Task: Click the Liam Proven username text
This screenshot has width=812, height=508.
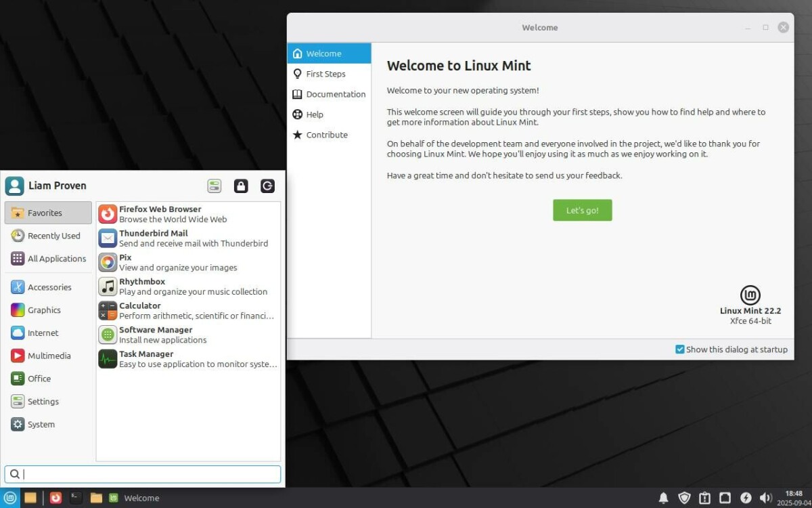Action: coord(58,186)
